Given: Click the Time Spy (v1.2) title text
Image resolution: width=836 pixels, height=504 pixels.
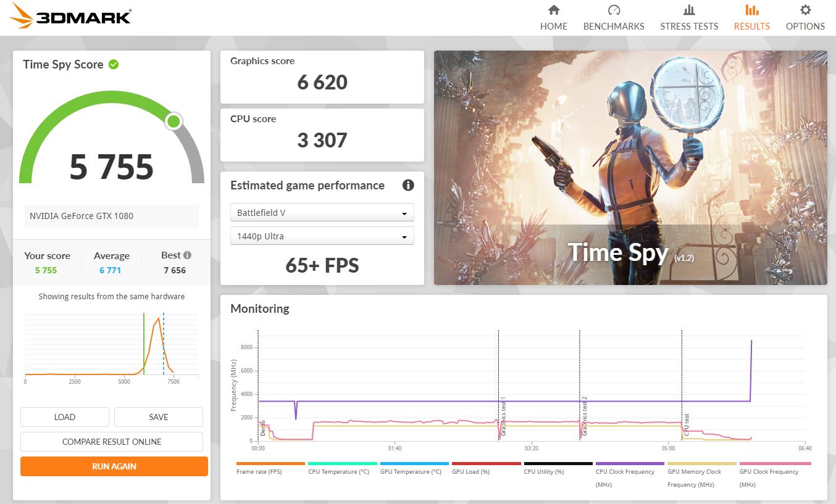Looking at the screenshot, I should 630,253.
